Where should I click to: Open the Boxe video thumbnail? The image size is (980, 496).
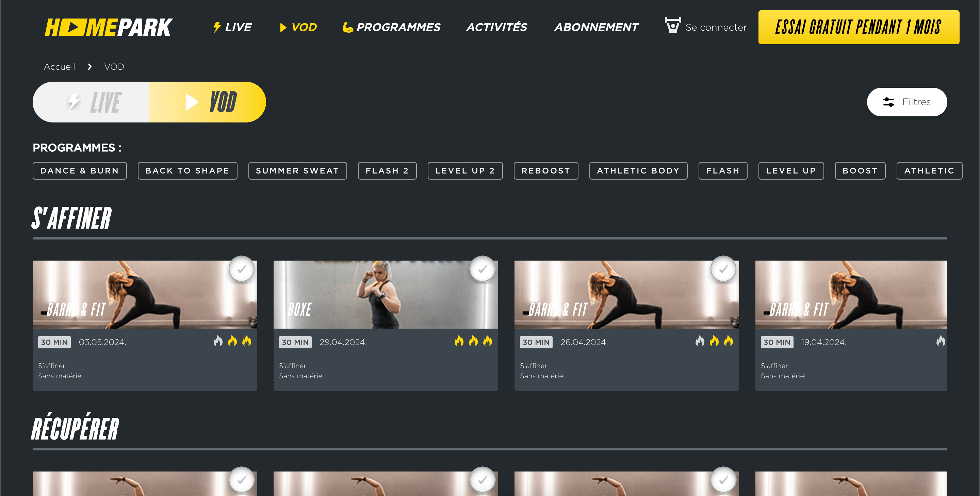pyautogui.click(x=386, y=294)
